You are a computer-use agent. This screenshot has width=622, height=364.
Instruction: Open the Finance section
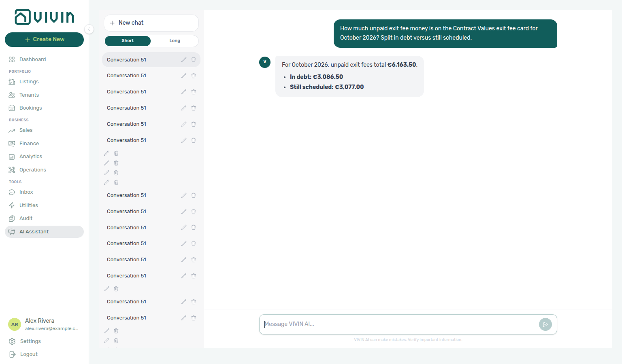click(44, 144)
